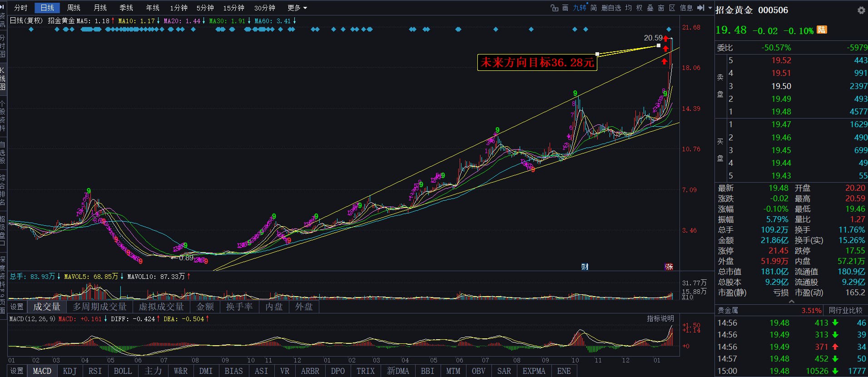Select the 内盘 tab
868x377 pixels.
[274, 307]
